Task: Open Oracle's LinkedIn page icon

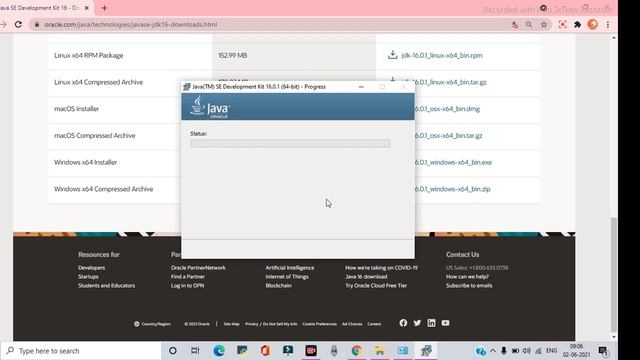Action: click(x=431, y=323)
